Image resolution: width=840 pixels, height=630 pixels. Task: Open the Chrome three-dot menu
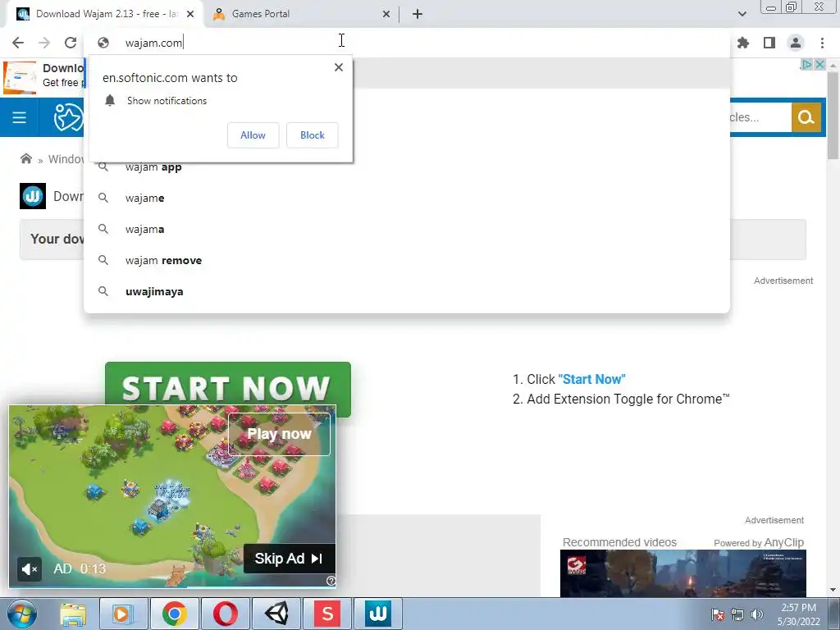click(822, 43)
